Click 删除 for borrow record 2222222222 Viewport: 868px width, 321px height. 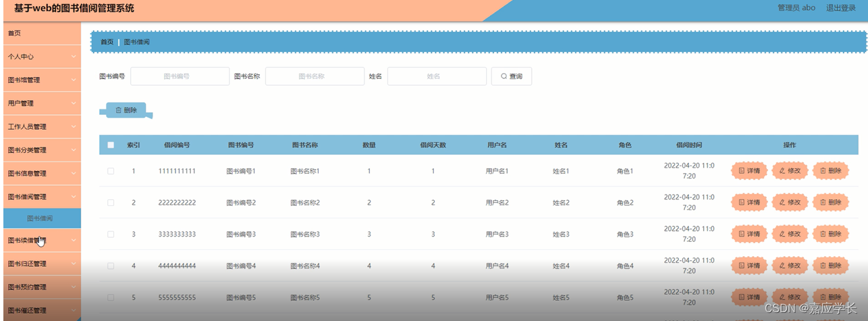coord(830,203)
